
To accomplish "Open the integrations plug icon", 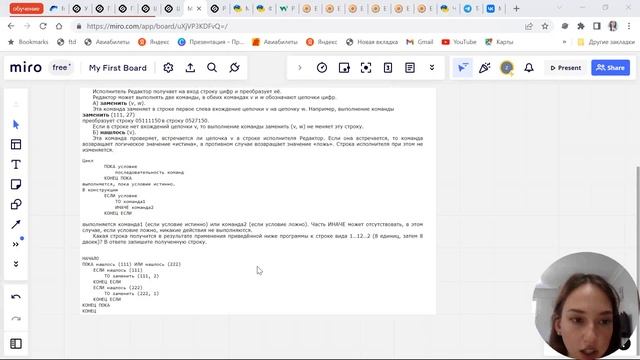I will click(234, 68).
